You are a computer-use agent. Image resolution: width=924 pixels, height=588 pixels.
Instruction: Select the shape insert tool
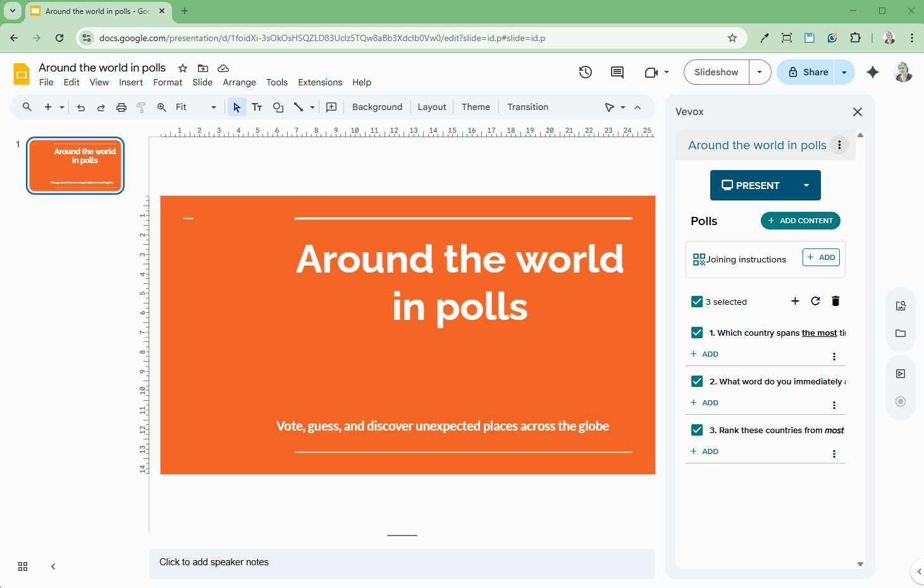point(278,107)
